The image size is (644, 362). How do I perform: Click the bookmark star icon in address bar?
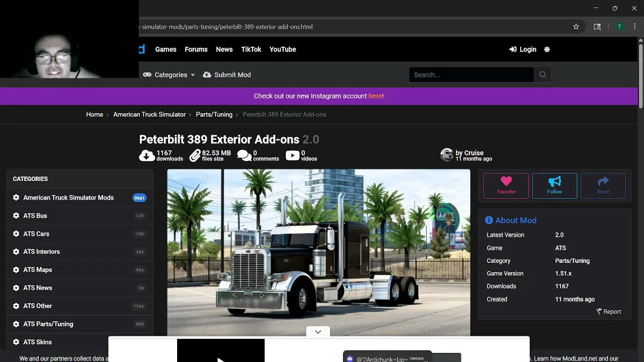point(576,27)
